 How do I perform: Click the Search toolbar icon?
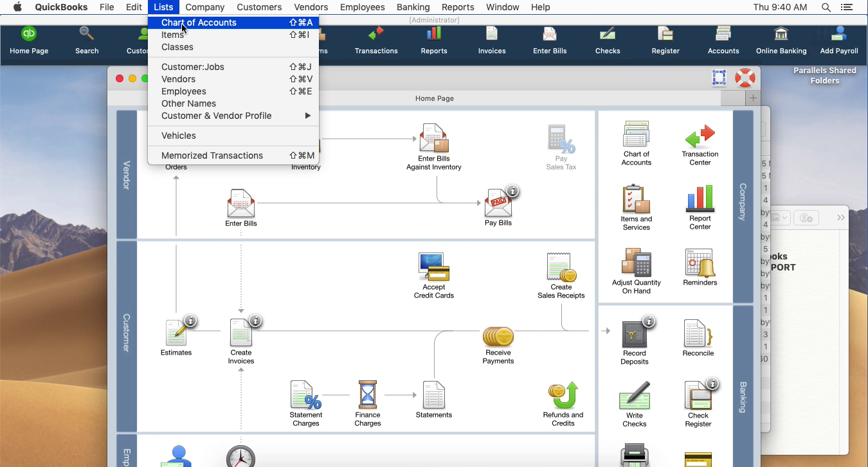click(87, 40)
